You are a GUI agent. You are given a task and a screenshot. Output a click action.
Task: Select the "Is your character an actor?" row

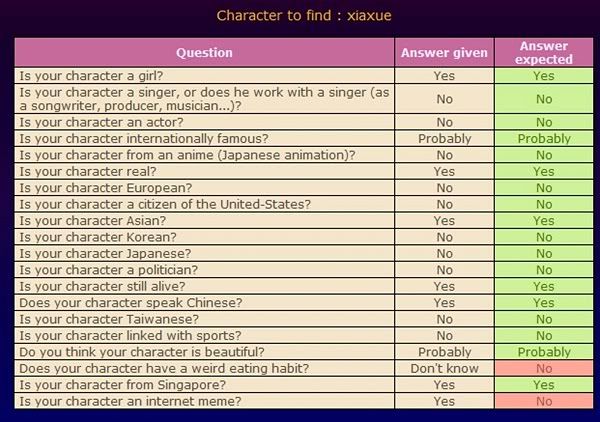pos(88,122)
